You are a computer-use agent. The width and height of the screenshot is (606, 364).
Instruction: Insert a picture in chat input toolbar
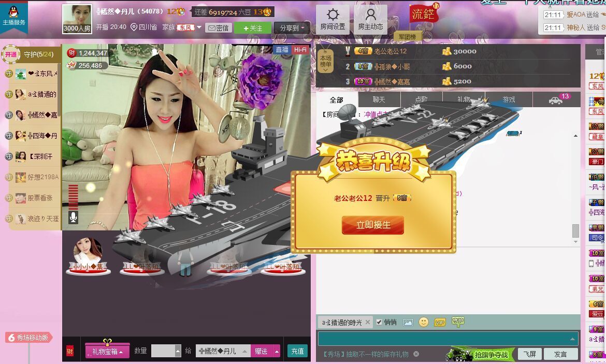pos(408,322)
